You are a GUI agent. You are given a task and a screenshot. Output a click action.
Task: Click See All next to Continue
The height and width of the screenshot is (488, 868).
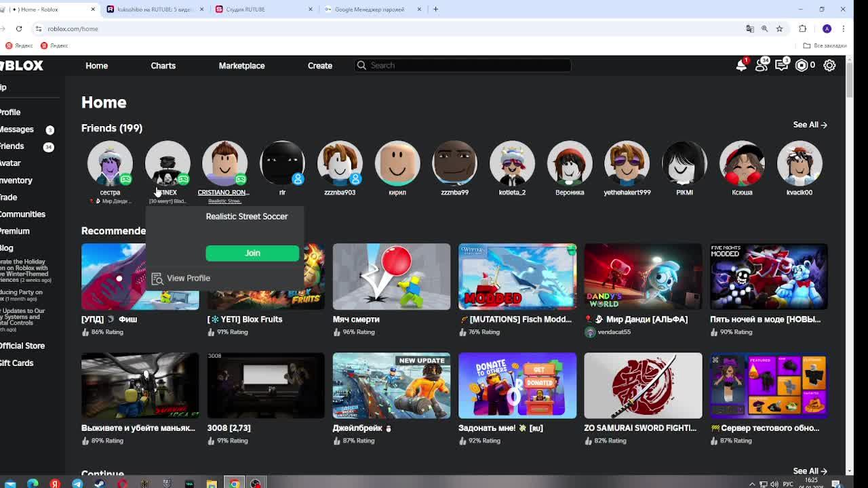[x=810, y=471]
